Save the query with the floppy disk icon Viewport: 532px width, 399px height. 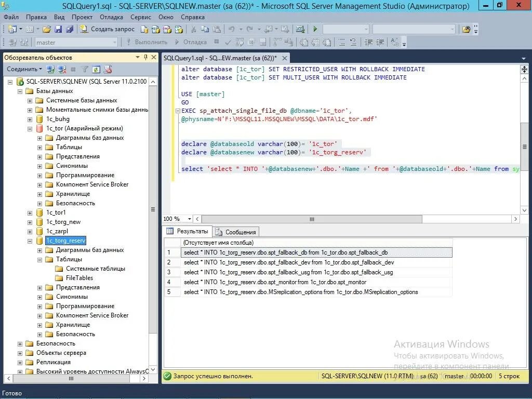58,29
